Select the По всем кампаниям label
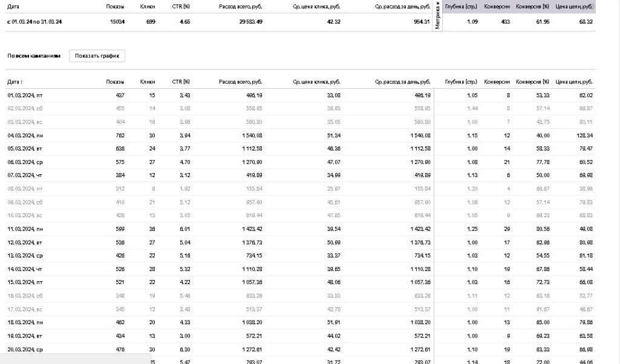Image resolution: width=620 pixels, height=364 pixels. click(34, 56)
